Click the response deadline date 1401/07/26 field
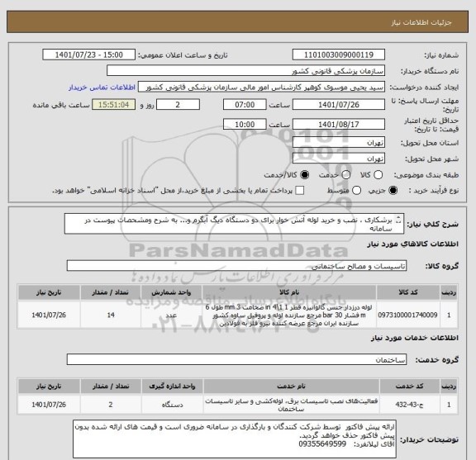 pos(339,105)
